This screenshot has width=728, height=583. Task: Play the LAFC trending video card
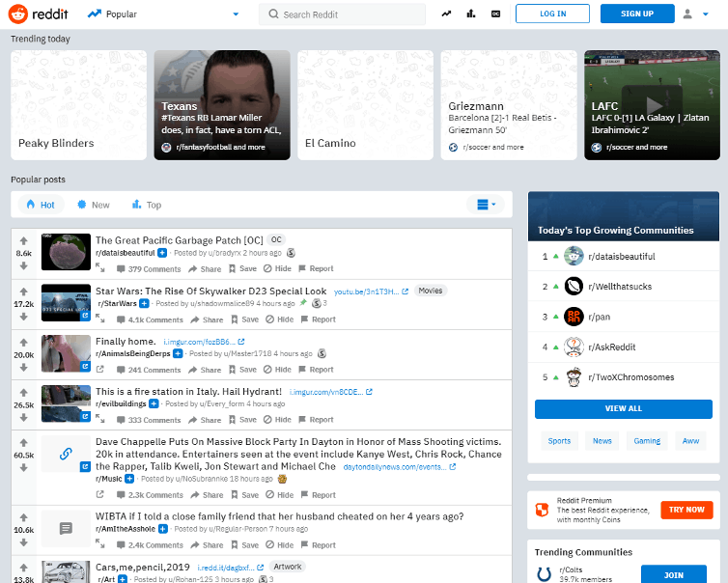pos(652,105)
